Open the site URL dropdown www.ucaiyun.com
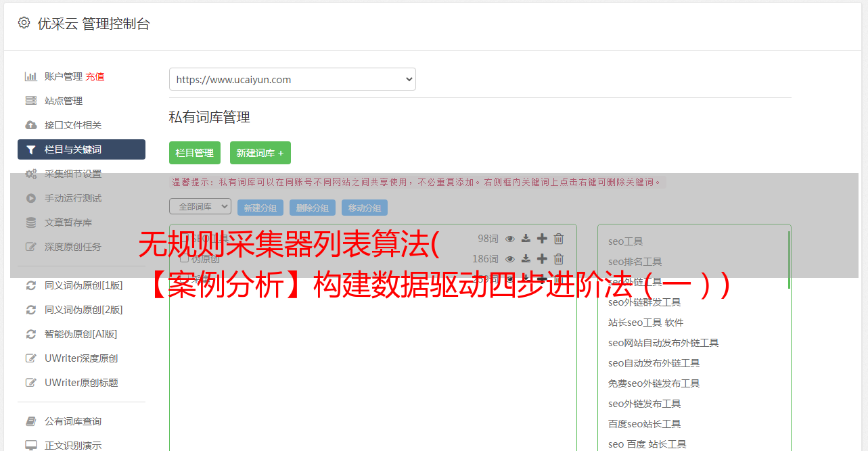 coord(292,79)
